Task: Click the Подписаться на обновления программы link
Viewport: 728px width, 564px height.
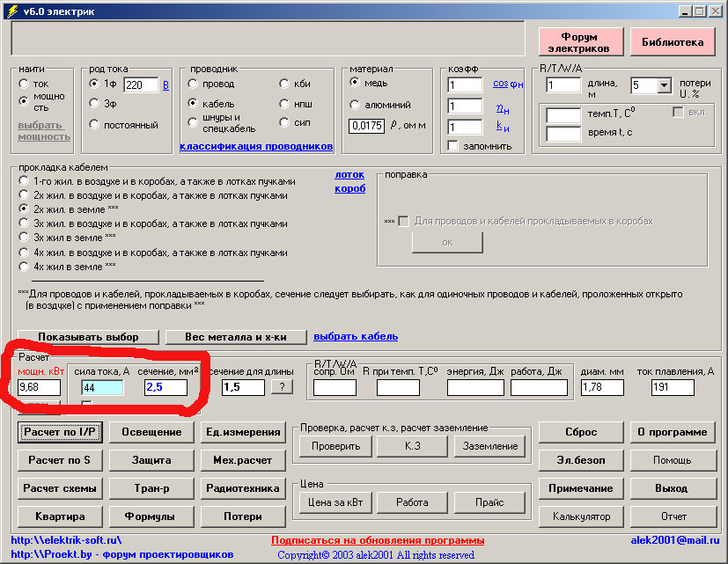Action: 378,540
